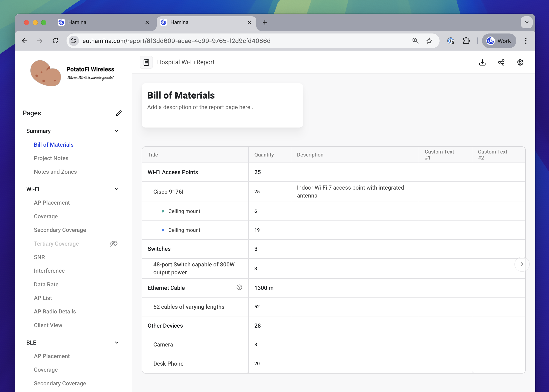Click the download report icon
549x392 pixels.
tap(482, 62)
